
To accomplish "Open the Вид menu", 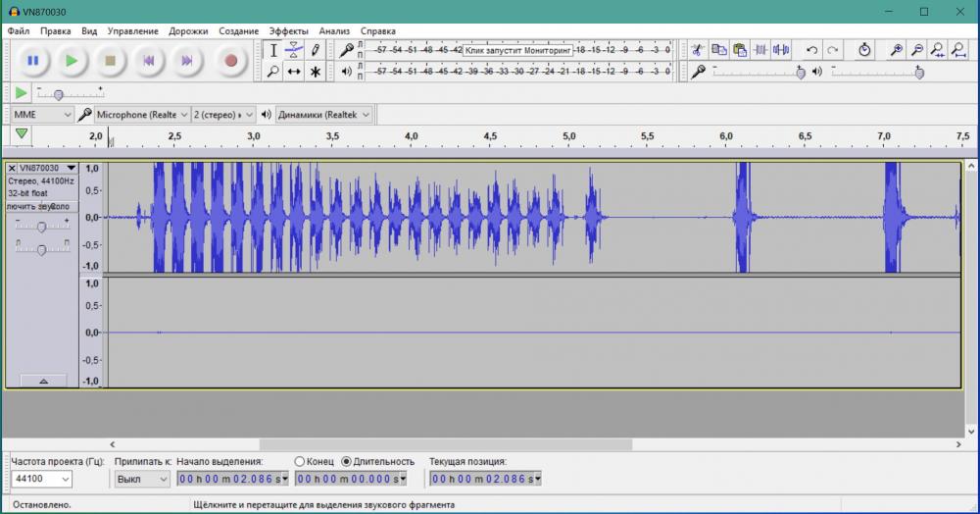I will point(89,30).
